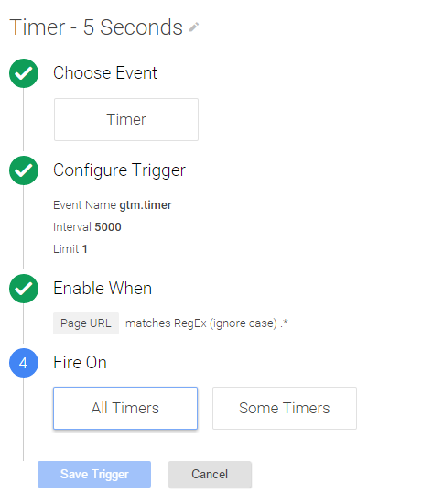
Task: Click the green checkmark beside Enable When
Action: [24, 289]
